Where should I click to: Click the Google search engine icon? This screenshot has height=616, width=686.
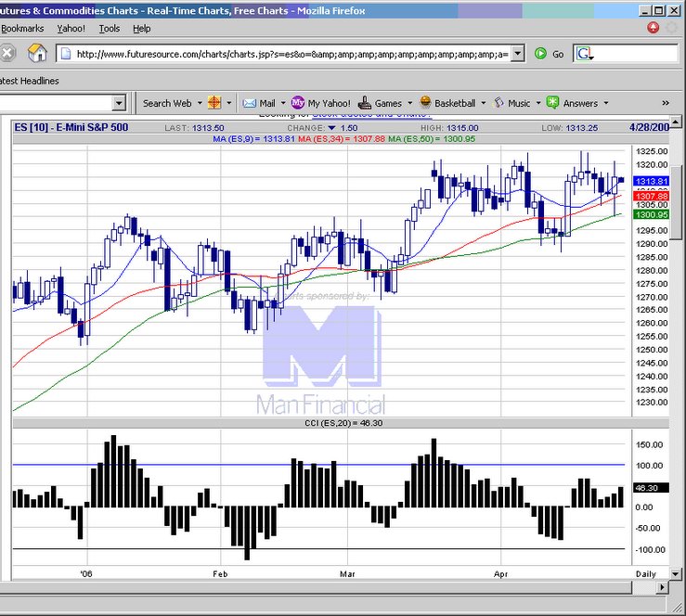click(585, 54)
